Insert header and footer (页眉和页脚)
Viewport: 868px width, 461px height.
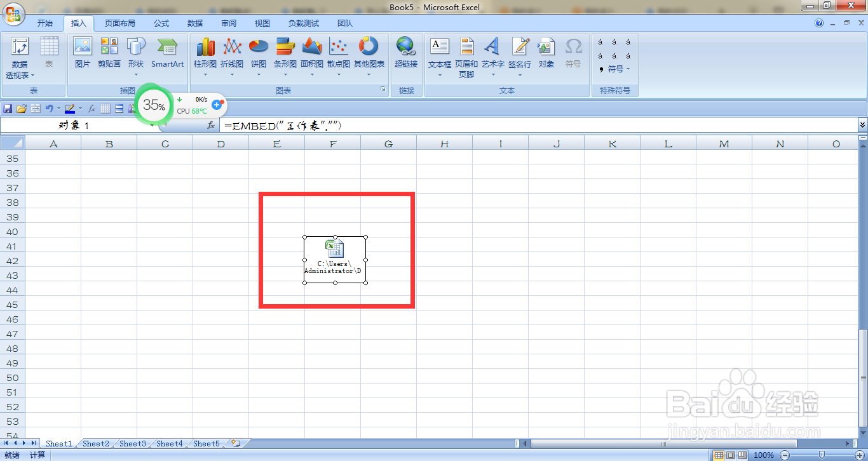click(x=466, y=57)
